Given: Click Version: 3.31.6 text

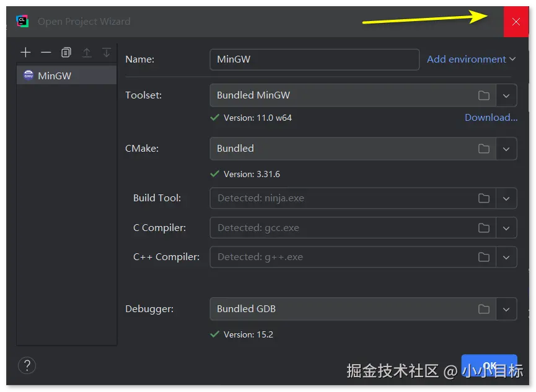Looking at the screenshot, I should [x=252, y=174].
